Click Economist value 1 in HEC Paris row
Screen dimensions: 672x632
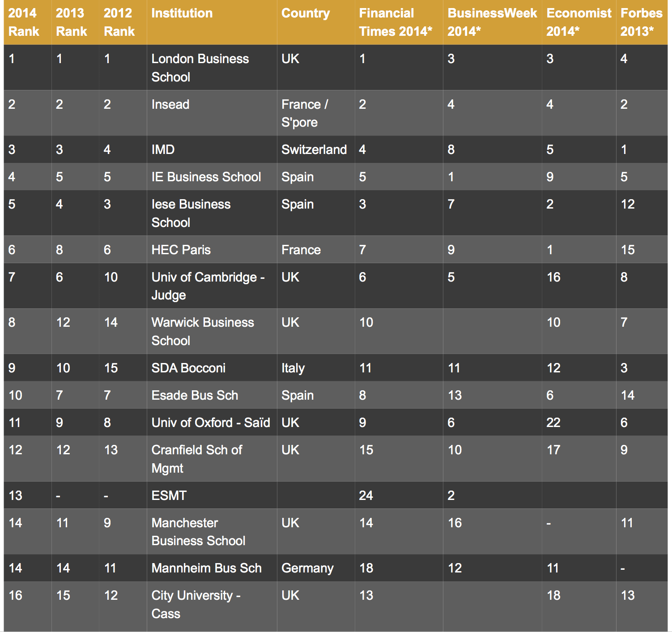pos(579,250)
